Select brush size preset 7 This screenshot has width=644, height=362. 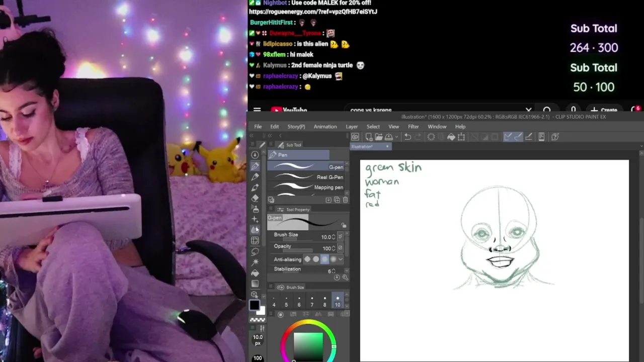[312, 301]
